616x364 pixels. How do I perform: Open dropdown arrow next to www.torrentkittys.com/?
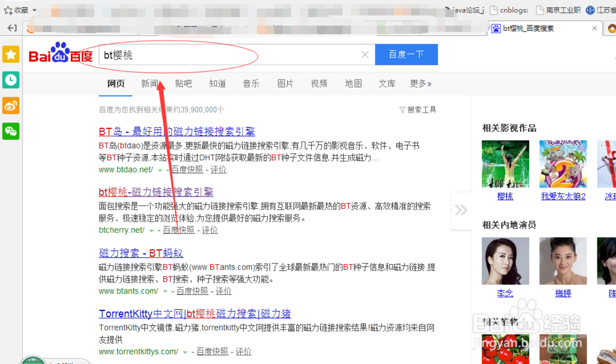point(185,352)
